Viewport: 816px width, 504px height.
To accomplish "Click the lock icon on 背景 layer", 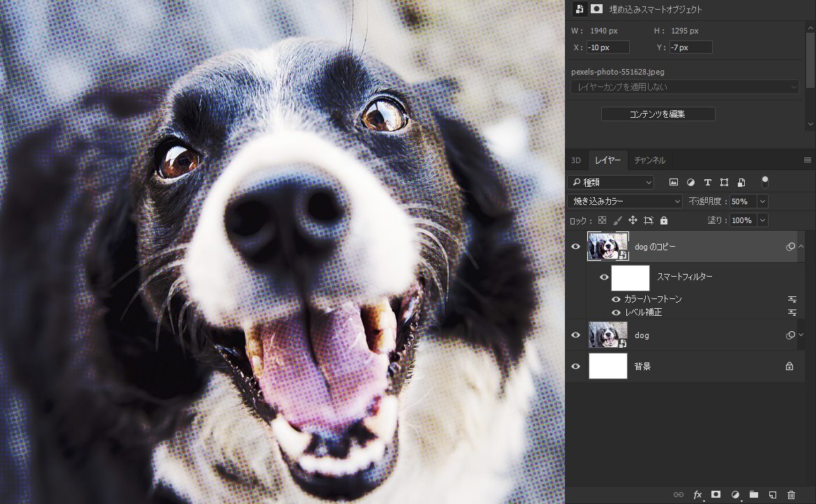I will coord(789,366).
